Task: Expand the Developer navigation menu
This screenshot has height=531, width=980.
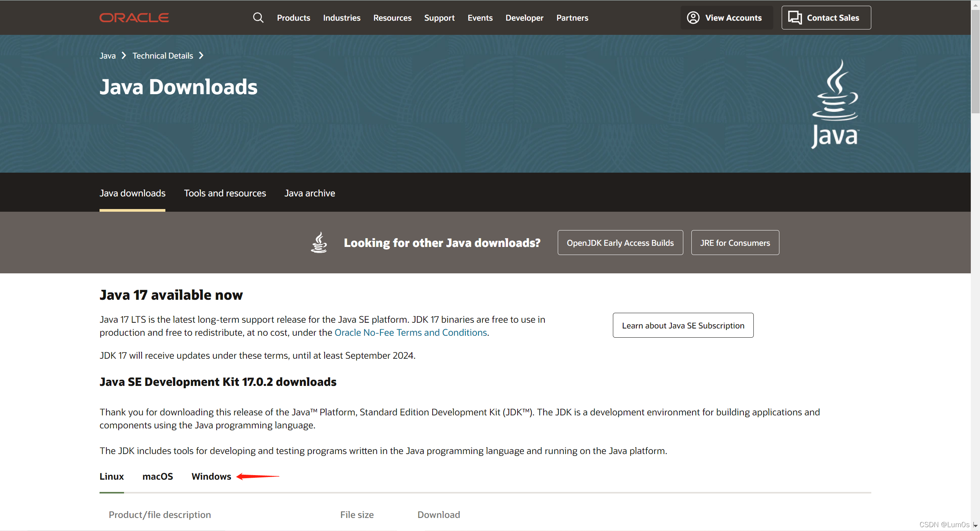Action: [x=524, y=18]
